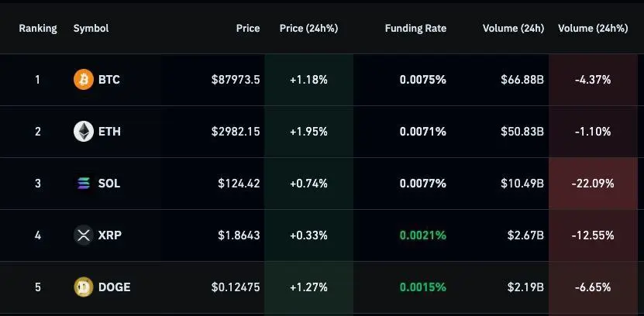Open the BTC symbol link
This screenshot has width=644, height=316.
(x=109, y=79)
